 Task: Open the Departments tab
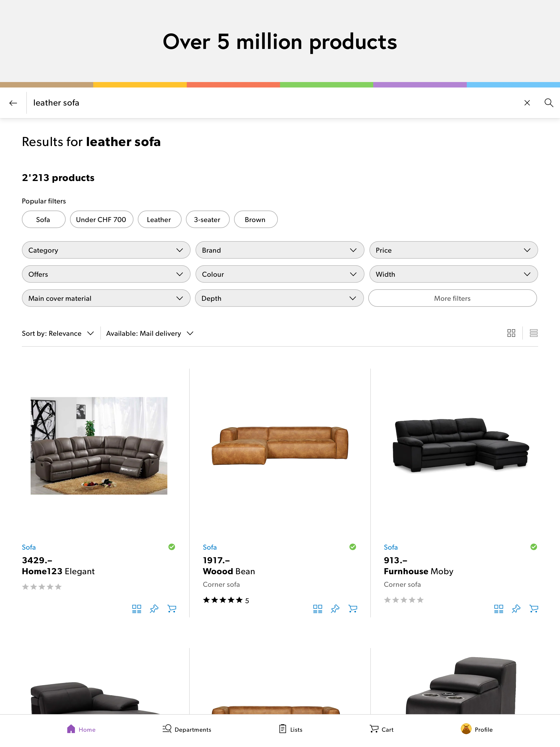tap(187, 730)
